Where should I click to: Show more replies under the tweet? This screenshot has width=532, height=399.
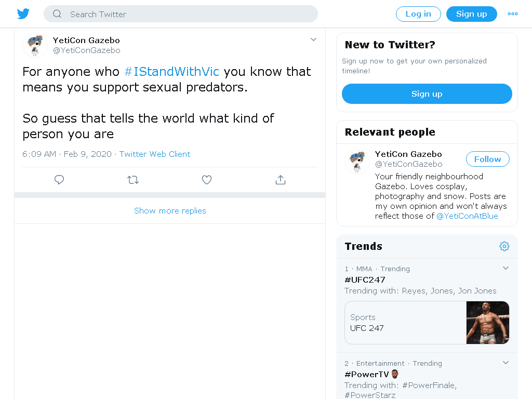tap(170, 211)
